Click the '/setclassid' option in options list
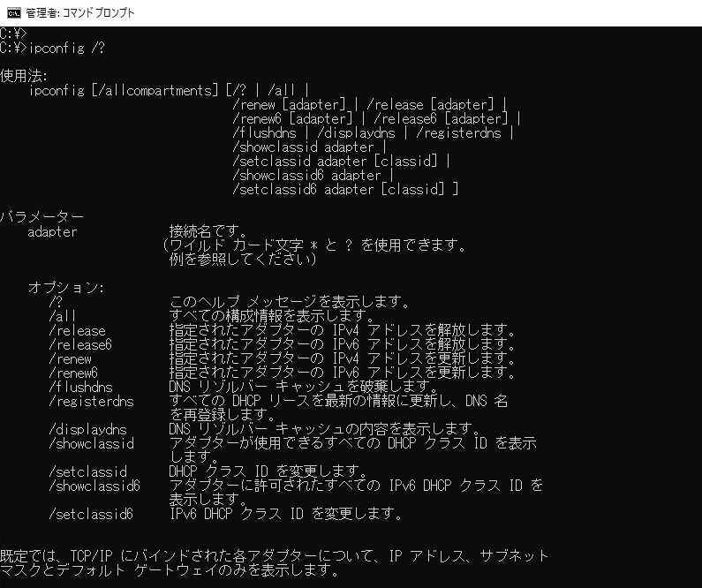The image size is (702, 588). [87, 471]
